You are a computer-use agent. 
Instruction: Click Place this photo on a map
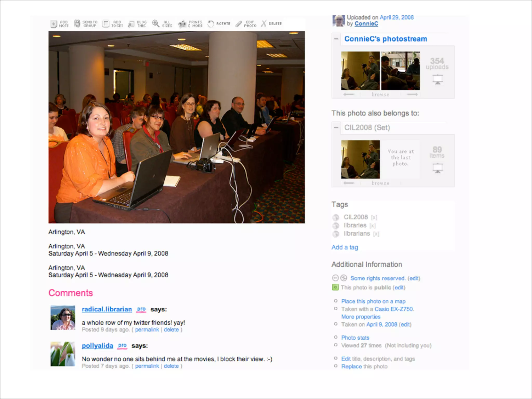tap(373, 301)
